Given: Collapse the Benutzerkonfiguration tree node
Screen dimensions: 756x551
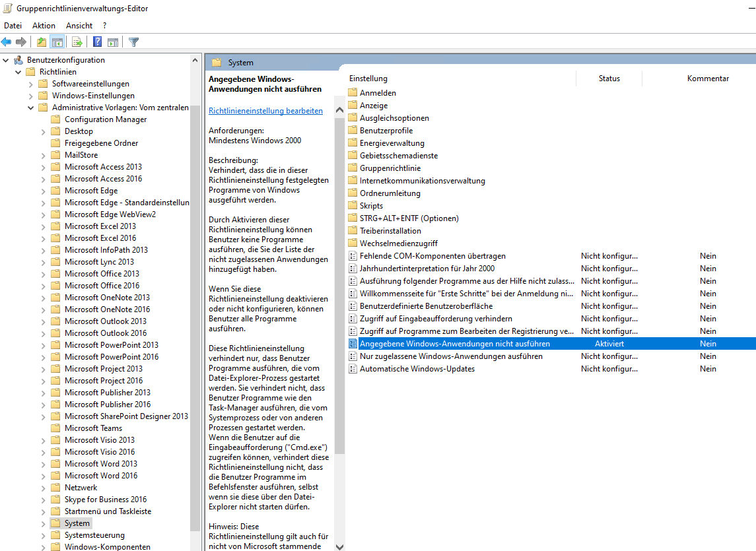Looking at the screenshot, I should tap(6, 60).
